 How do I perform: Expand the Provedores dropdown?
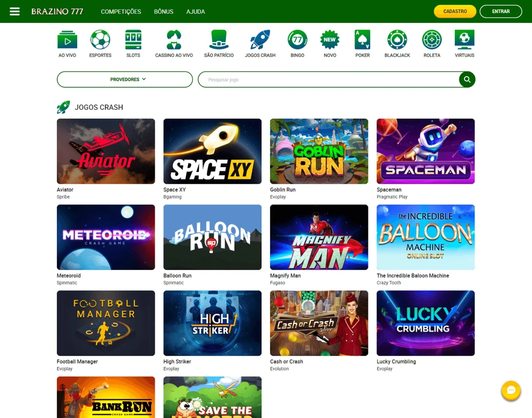coord(125,79)
